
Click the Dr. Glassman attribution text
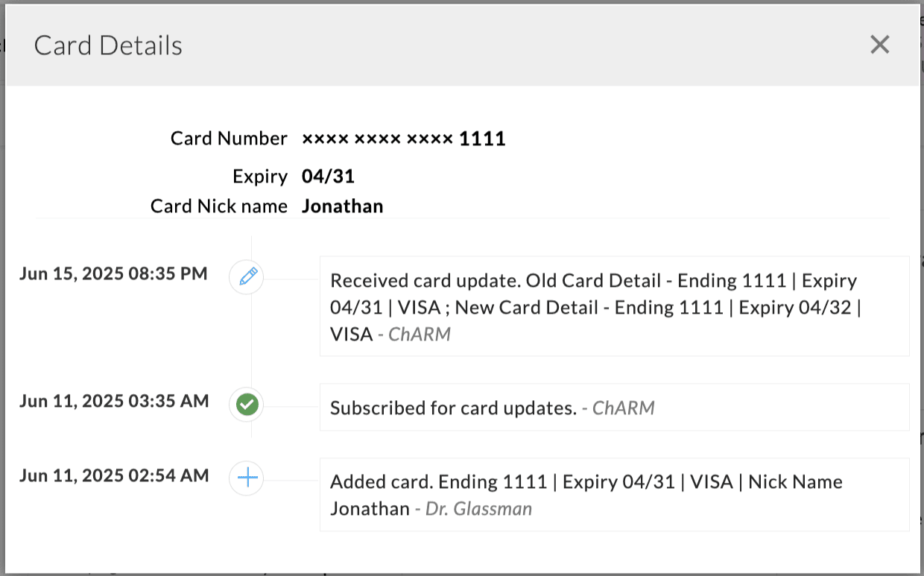(x=478, y=508)
